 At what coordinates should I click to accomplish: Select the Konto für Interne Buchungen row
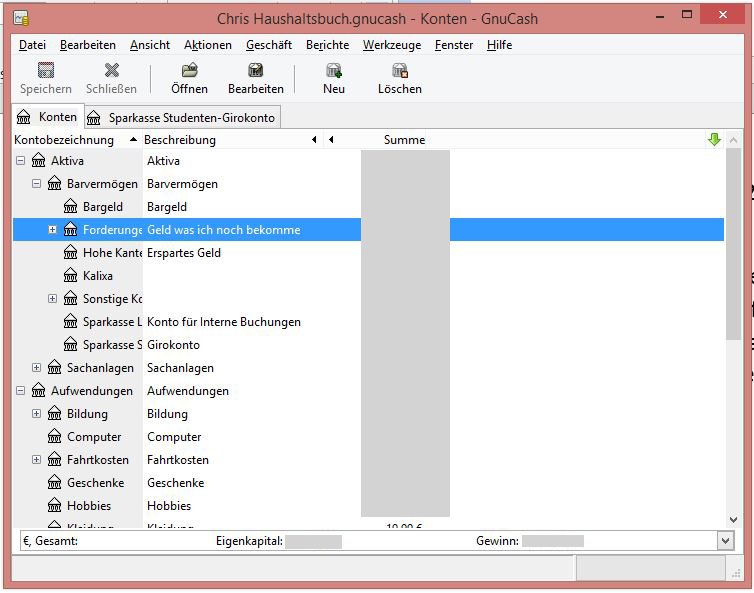tap(368, 322)
